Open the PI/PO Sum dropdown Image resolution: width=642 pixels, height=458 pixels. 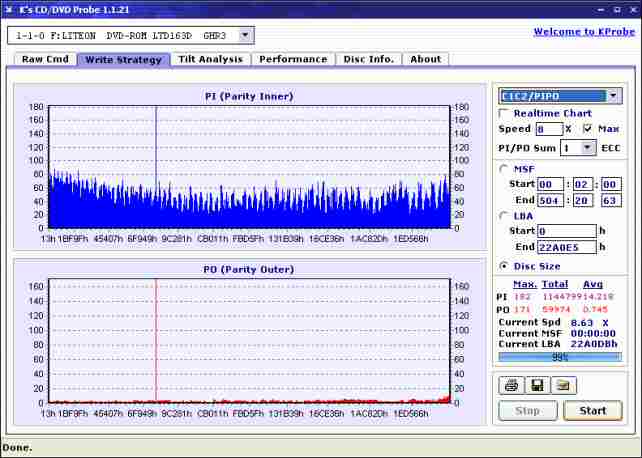click(588, 148)
